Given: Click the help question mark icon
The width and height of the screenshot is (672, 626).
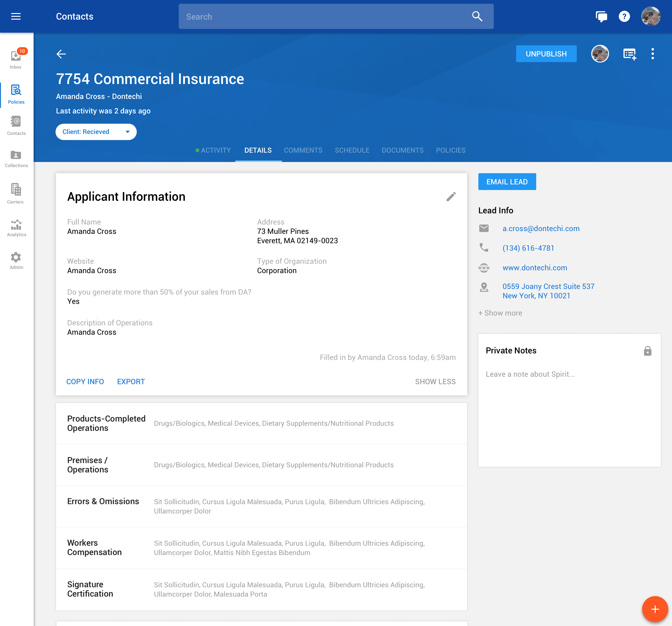Looking at the screenshot, I should pos(624,16).
